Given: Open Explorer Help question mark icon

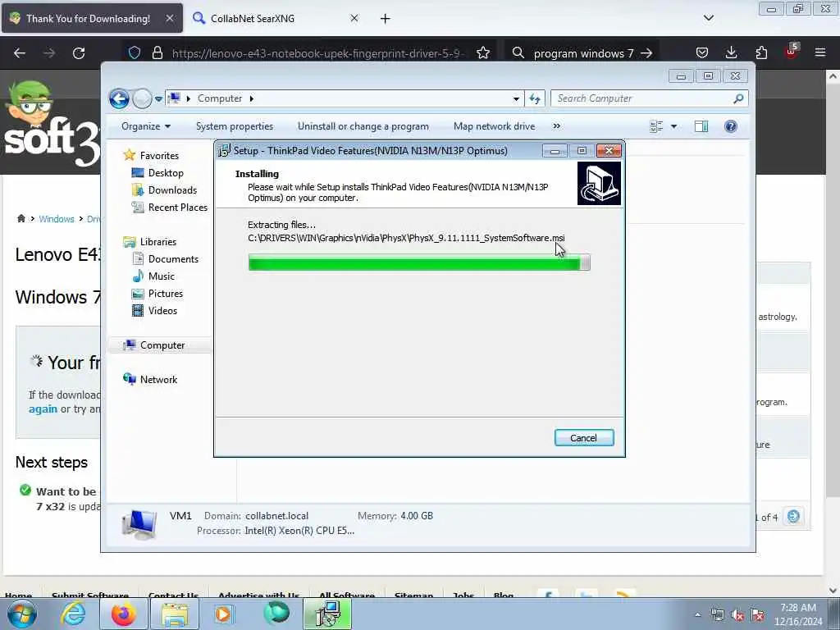Looking at the screenshot, I should coord(731,126).
